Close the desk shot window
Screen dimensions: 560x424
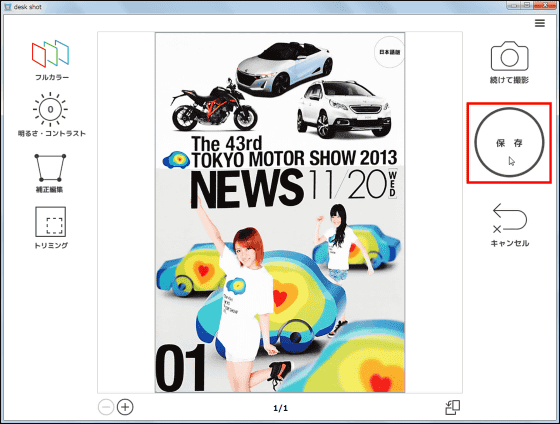[x=545, y=5]
